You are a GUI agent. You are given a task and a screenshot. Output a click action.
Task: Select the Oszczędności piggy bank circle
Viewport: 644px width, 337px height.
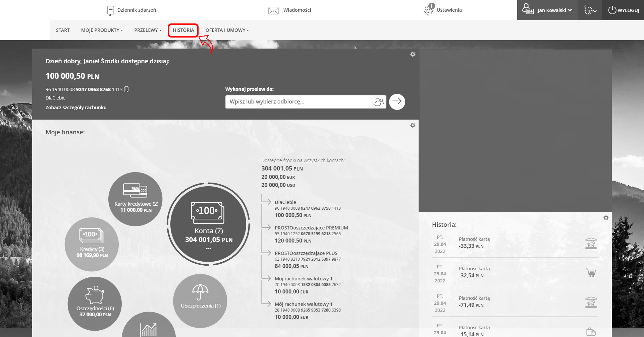click(95, 304)
